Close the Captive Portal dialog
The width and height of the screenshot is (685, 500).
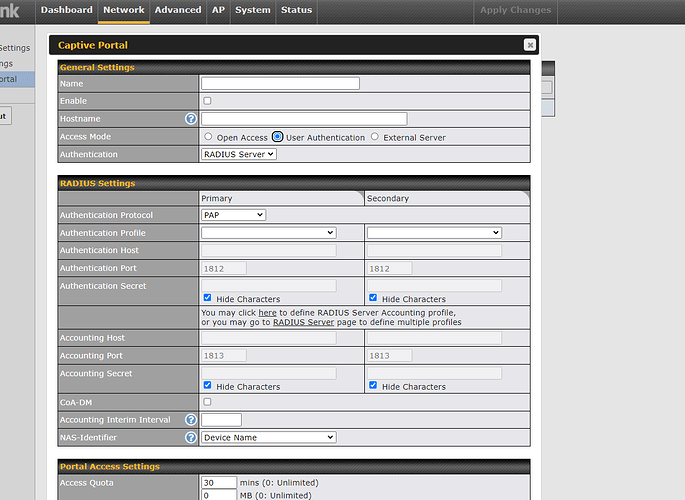pos(529,45)
